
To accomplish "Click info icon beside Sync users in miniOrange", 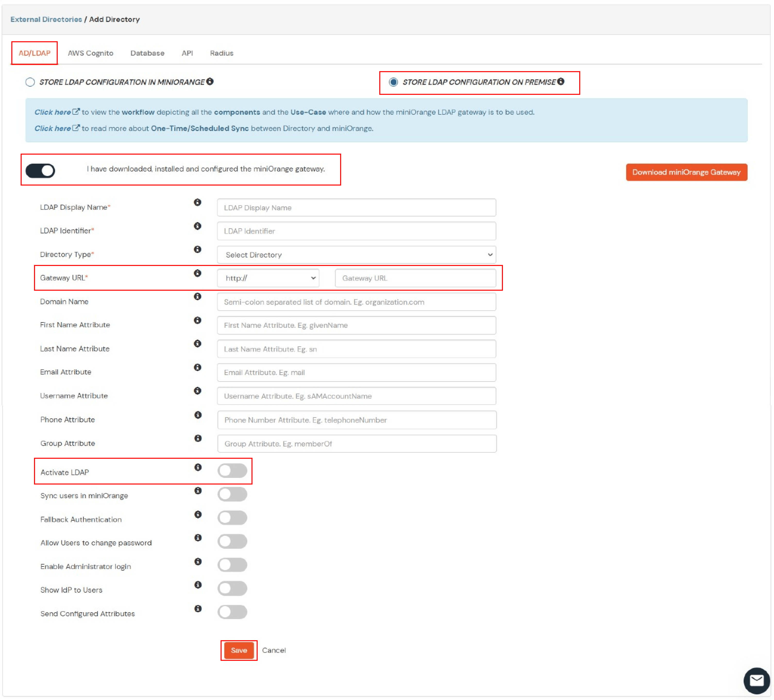I will (198, 491).
